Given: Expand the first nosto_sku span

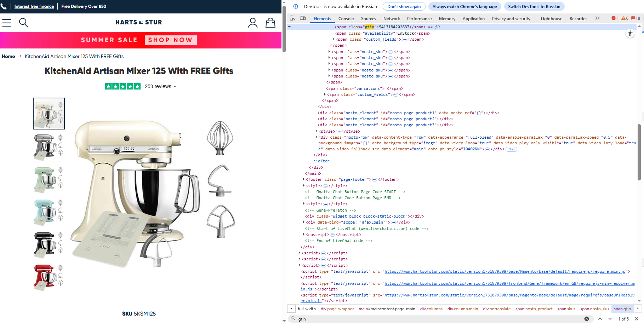Looking at the screenshot, I should (329, 52).
